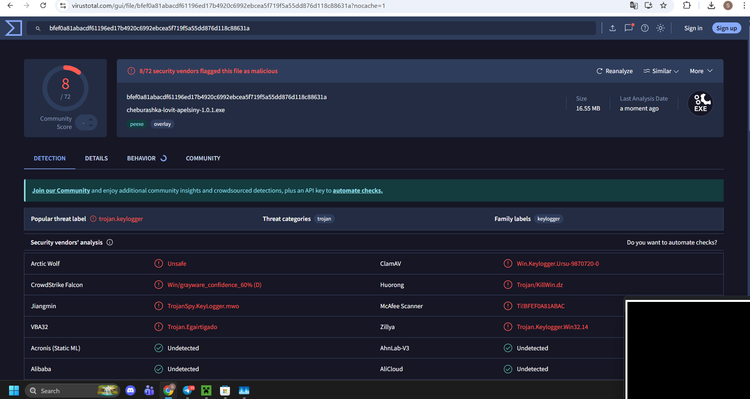Click the EXE file type icon
The height and width of the screenshot is (399, 750).
coord(700,103)
